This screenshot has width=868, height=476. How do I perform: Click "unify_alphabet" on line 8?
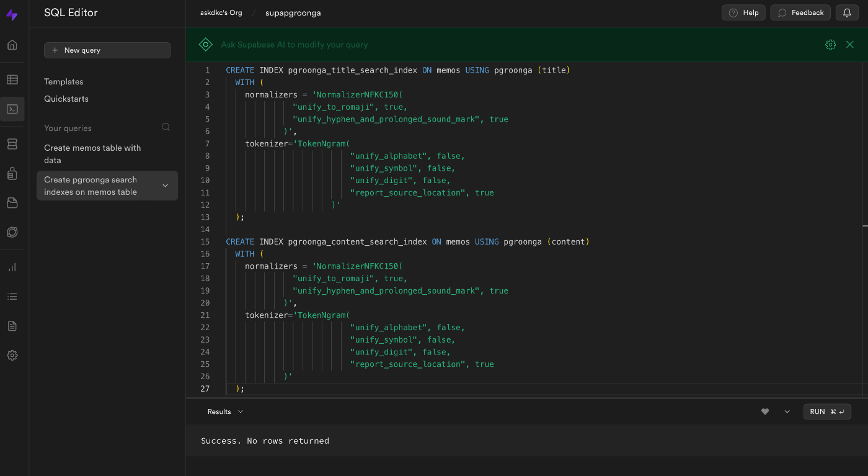[x=389, y=156]
